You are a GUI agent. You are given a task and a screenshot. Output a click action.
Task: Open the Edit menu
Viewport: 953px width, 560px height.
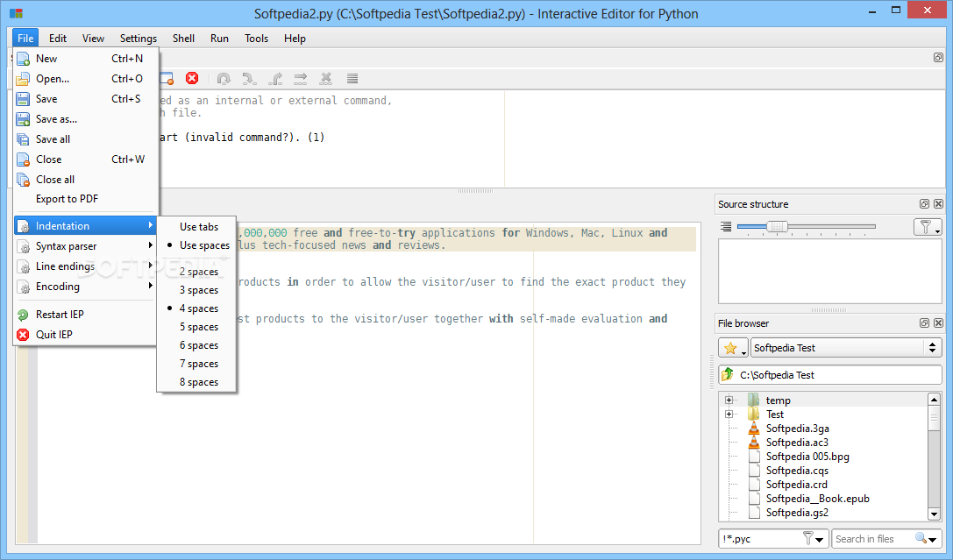pyautogui.click(x=58, y=39)
